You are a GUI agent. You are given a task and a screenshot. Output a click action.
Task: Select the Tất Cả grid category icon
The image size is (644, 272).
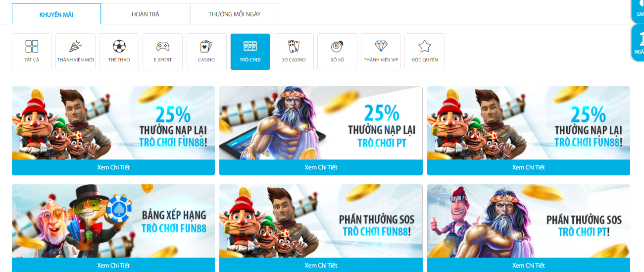coord(32,52)
